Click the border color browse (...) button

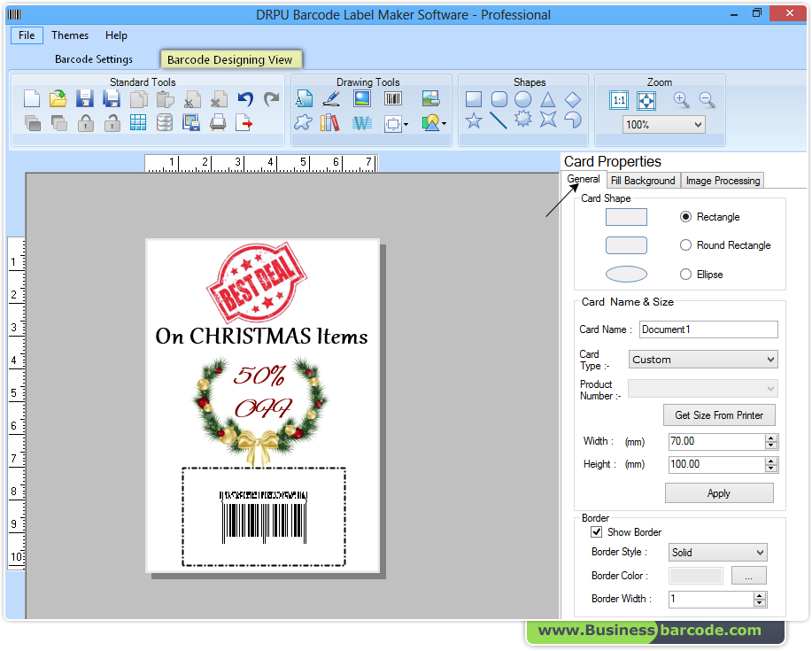[x=749, y=576]
